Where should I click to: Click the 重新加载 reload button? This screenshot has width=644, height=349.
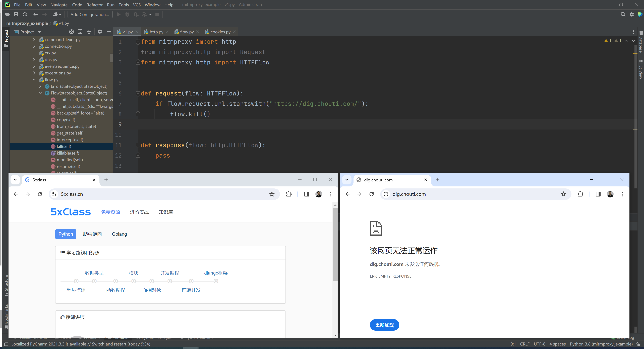(384, 325)
